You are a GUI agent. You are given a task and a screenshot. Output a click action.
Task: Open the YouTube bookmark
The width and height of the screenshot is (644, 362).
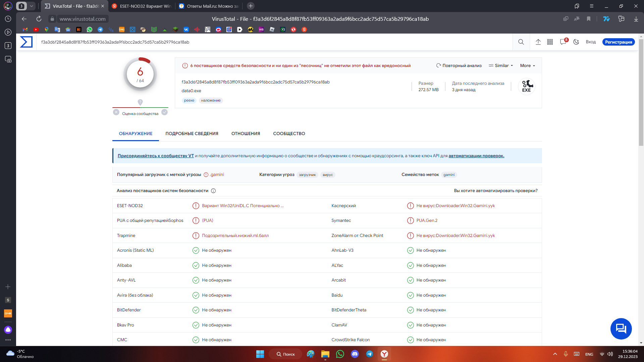[x=36, y=29]
